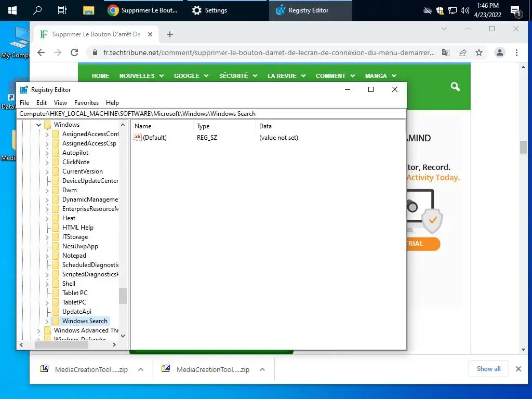The height and width of the screenshot is (399, 532).
Task: Open the View menu in Registry Editor
Action: tap(60, 103)
